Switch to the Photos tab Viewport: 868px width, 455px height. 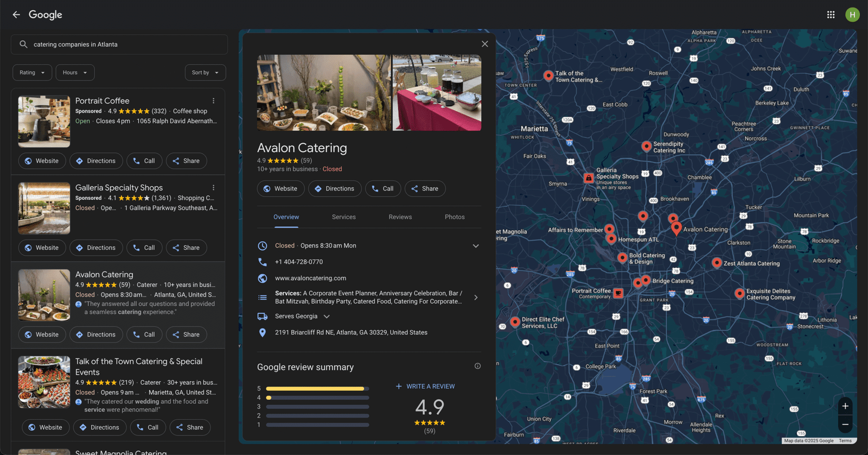pos(455,217)
